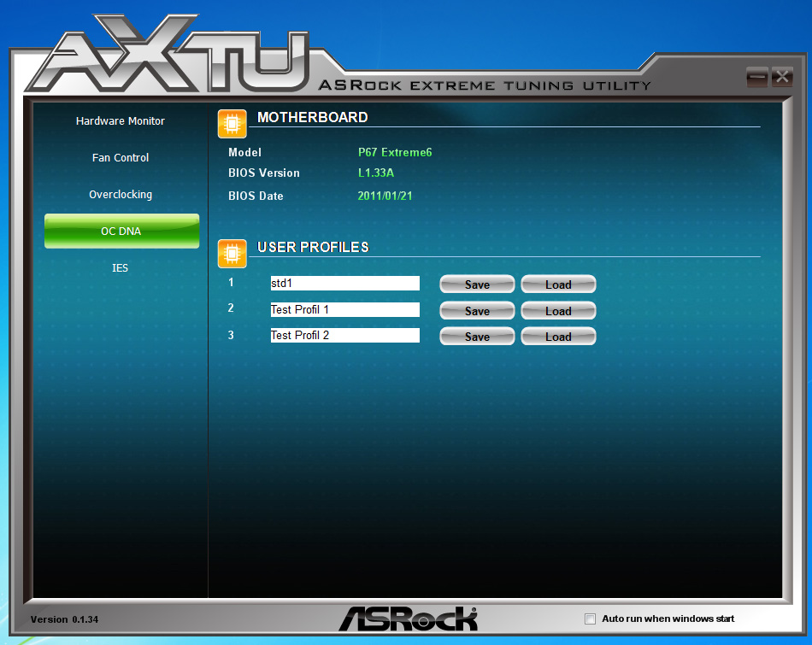The height and width of the screenshot is (645, 812).
Task: Click the Test Profil 1 name field
Action: click(x=345, y=309)
